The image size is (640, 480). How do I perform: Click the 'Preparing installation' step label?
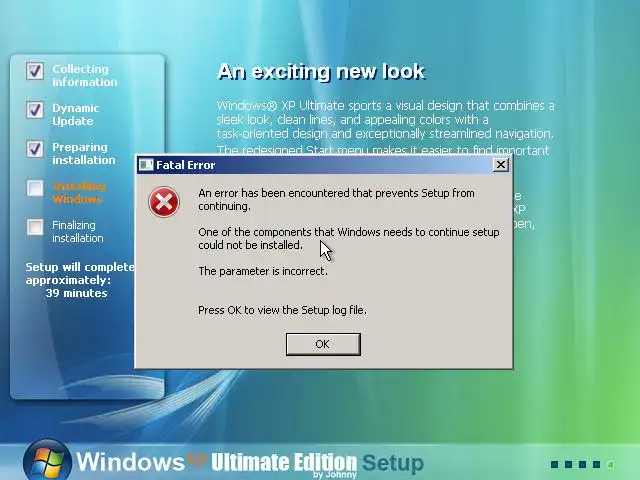(84, 153)
